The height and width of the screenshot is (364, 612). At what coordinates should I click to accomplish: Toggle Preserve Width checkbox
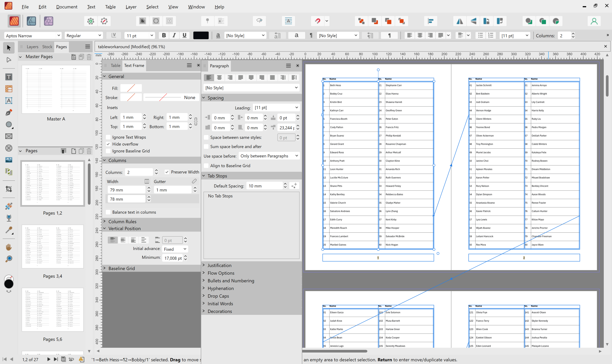coord(167,172)
